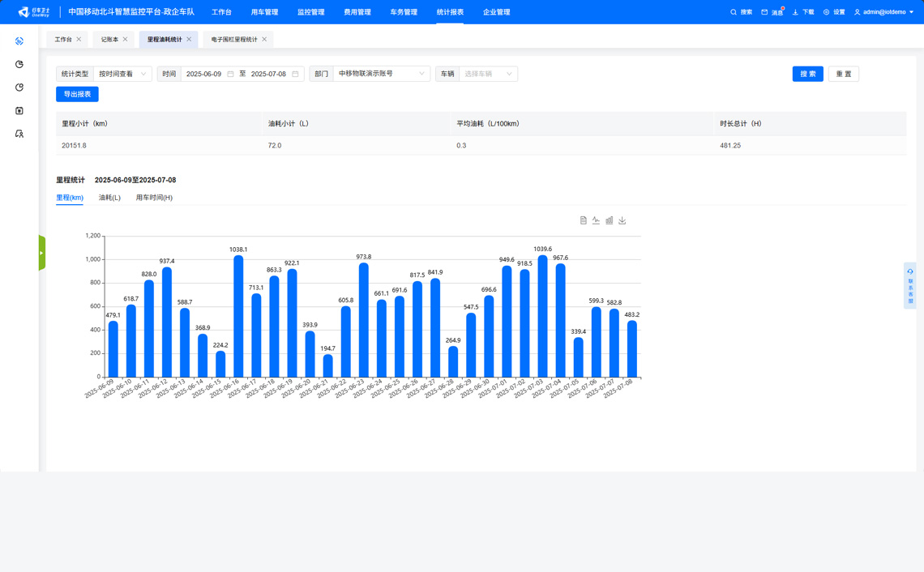This screenshot has width=924, height=572.
Task: Select 用车时间(H) chart tab
Action: 154,198
